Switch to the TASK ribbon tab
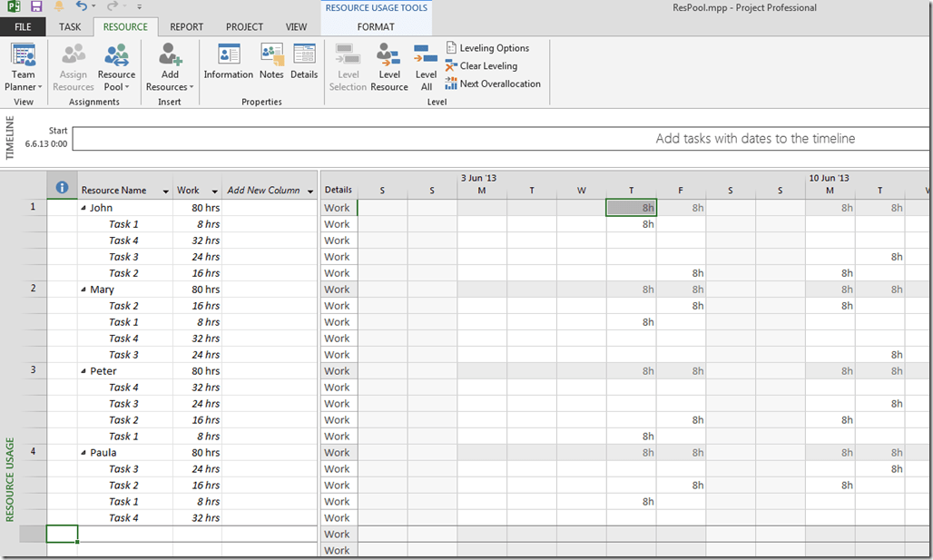 (70, 27)
